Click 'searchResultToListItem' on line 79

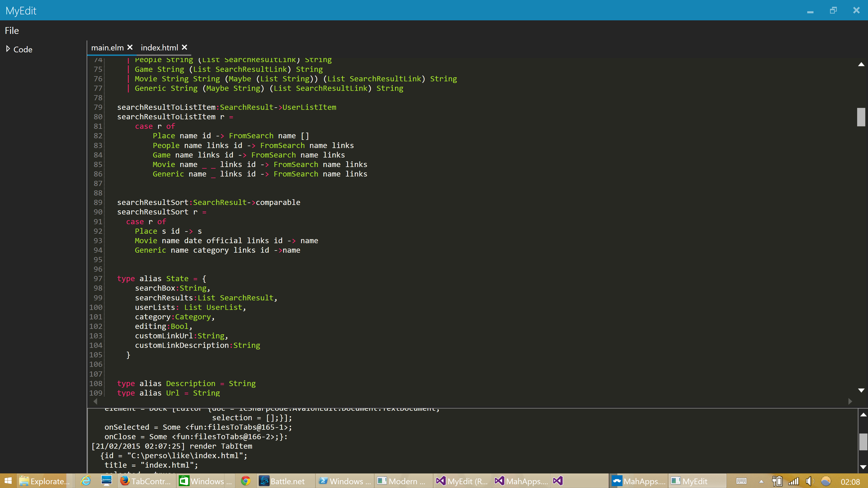pos(166,107)
